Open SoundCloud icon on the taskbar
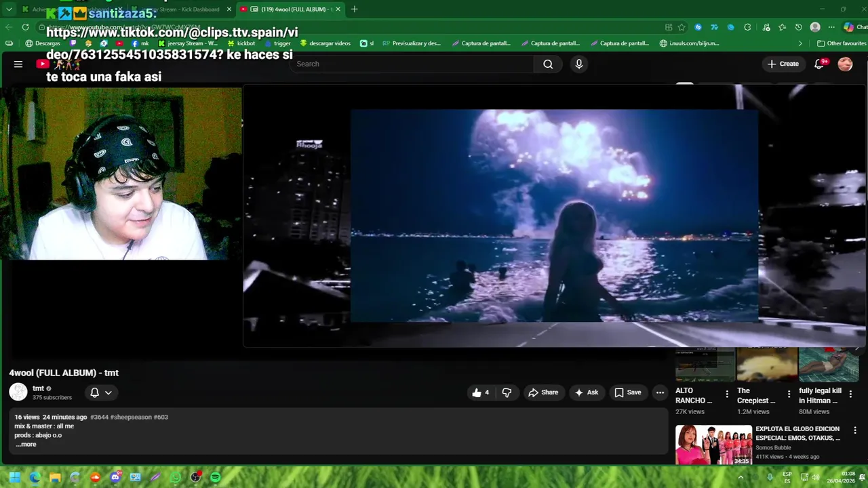Viewport: 868px width, 488px height. (95, 477)
